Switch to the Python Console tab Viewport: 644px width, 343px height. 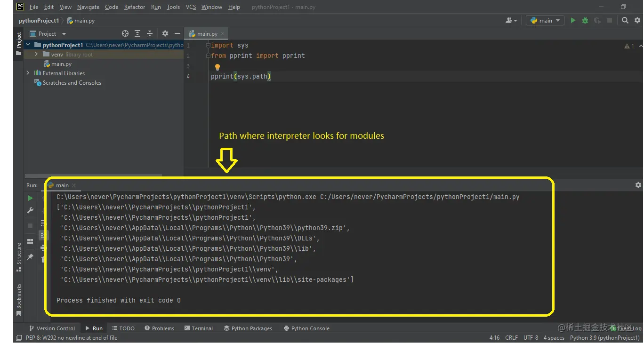tap(306, 328)
